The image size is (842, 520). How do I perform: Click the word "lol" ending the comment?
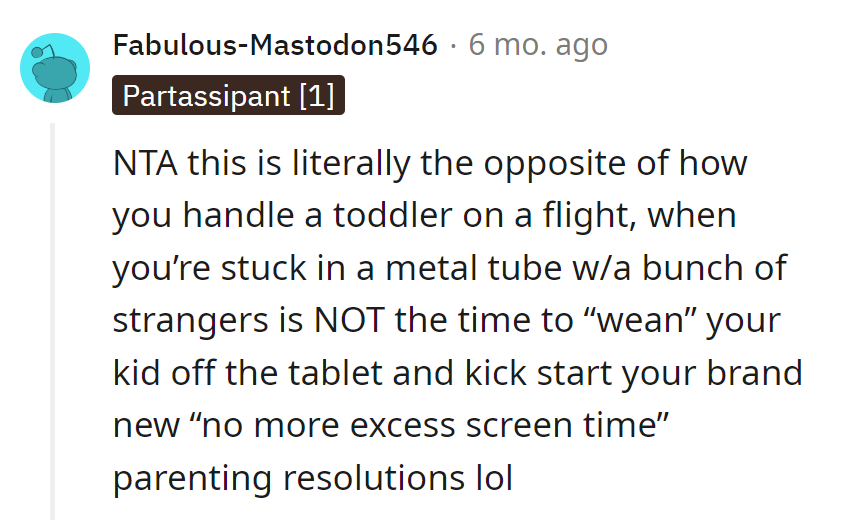(x=490, y=478)
